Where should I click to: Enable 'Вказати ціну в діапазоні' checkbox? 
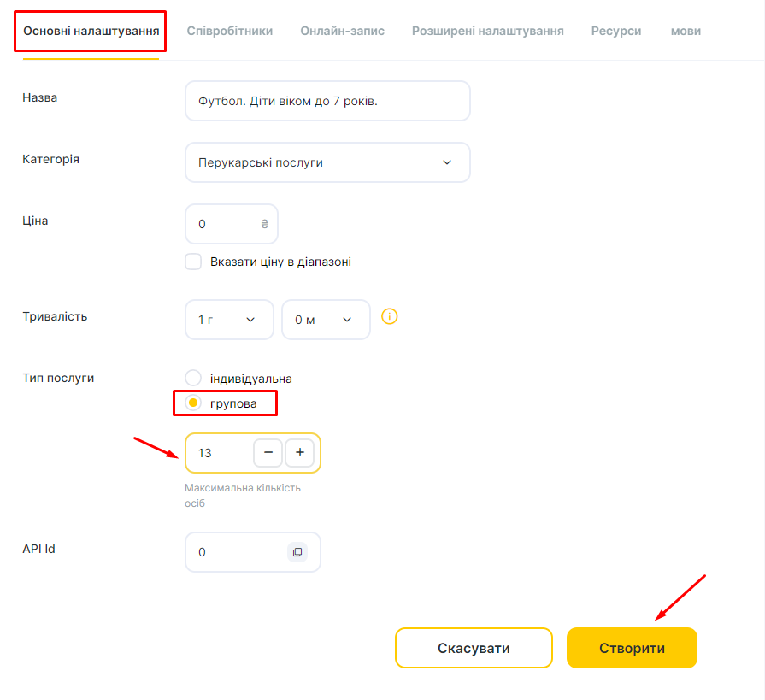193,262
